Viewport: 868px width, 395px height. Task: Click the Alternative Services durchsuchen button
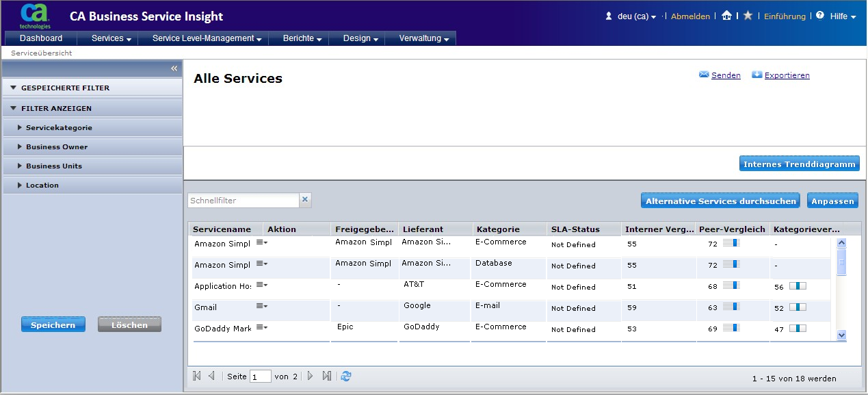721,201
